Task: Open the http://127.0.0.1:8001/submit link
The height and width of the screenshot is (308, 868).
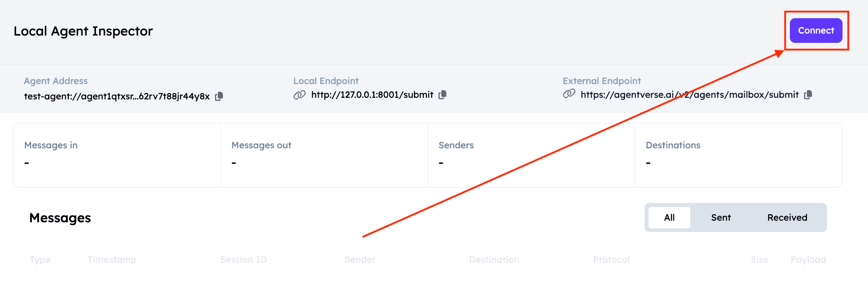Action: tap(372, 95)
